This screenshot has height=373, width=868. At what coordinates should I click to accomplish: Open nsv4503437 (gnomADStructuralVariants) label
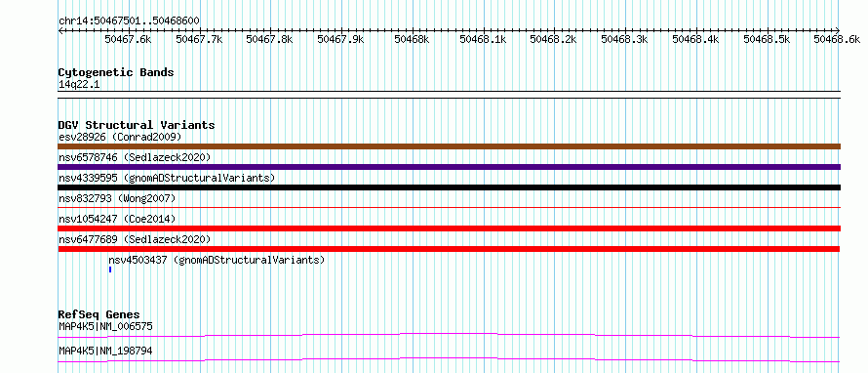click(217, 260)
